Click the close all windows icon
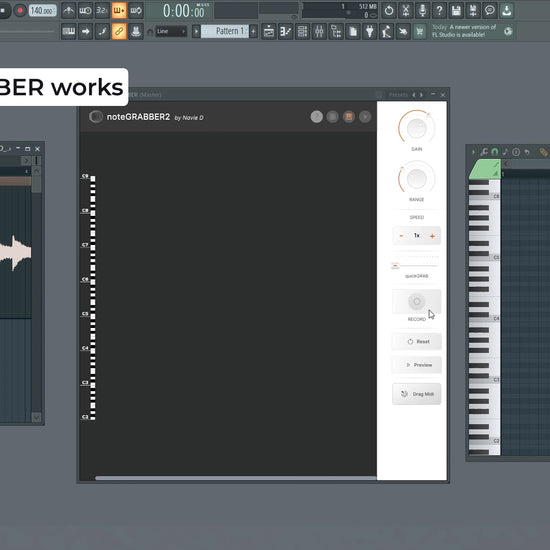Viewport: 550px width, 550px height. click(403, 32)
